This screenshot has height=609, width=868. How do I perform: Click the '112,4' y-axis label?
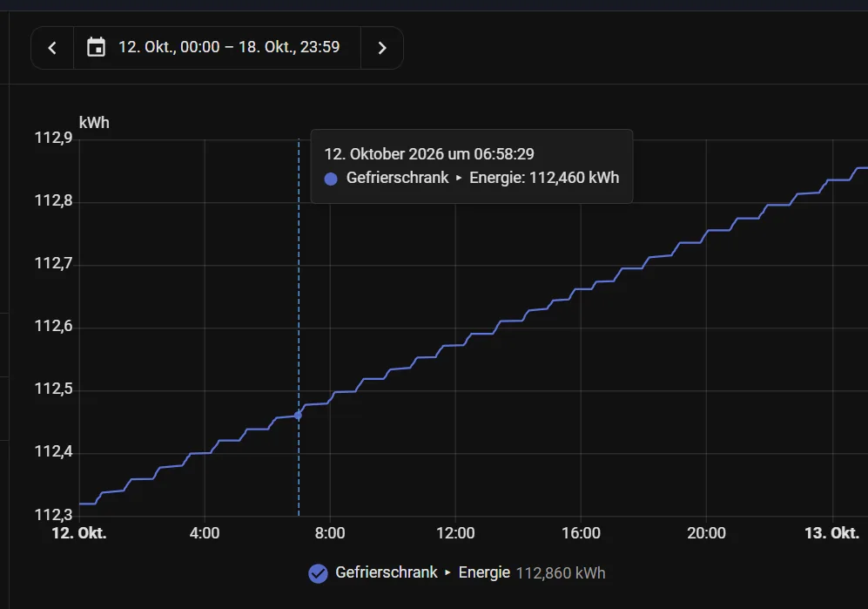tap(54, 452)
